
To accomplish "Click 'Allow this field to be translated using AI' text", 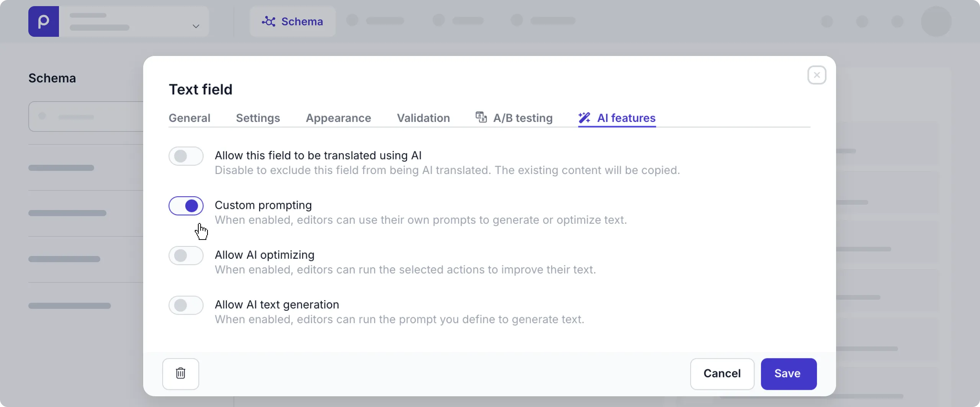I will click(x=318, y=156).
